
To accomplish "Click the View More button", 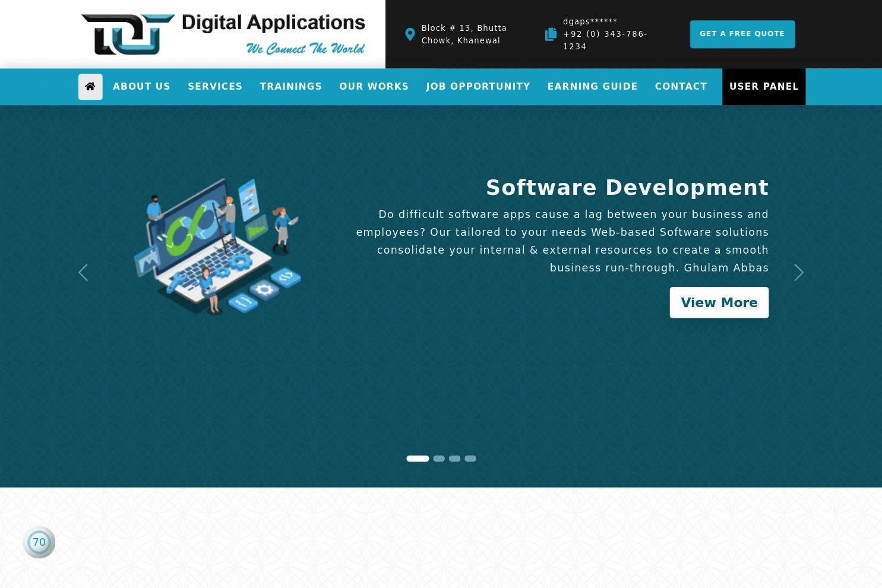I will (x=719, y=302).
